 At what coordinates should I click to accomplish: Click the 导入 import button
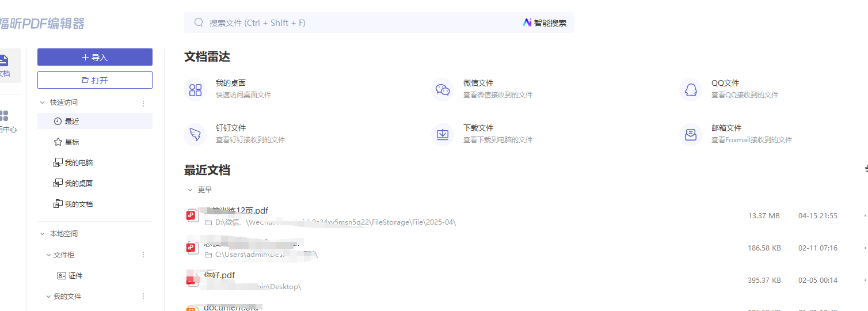[x=95, y=58]
